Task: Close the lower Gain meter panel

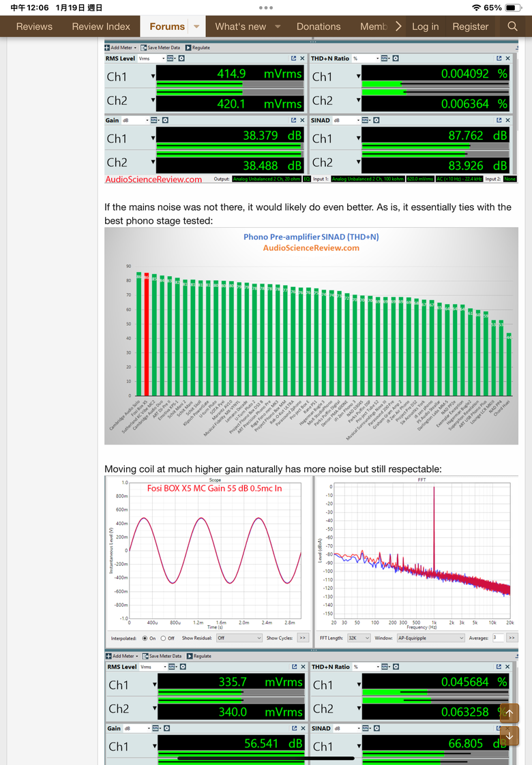Action: tap(303, 728)
